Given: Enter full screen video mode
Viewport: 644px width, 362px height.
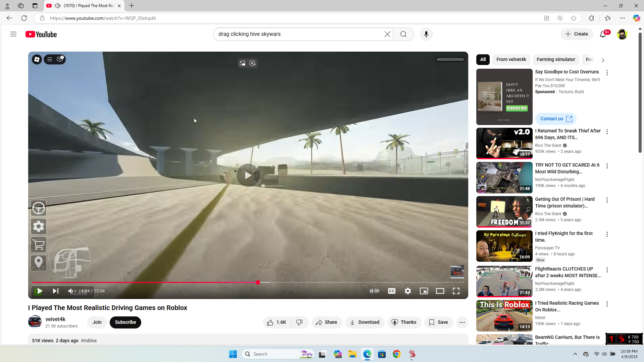Looking at the screenshot, I should point(456,291).
